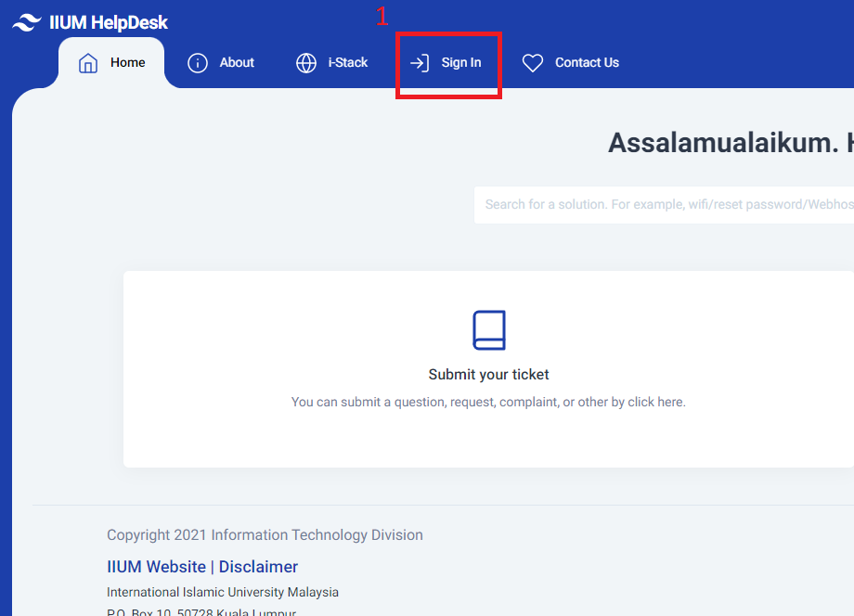854x616 pixels.
Task: Go to the About page
Action: [237, 63]
